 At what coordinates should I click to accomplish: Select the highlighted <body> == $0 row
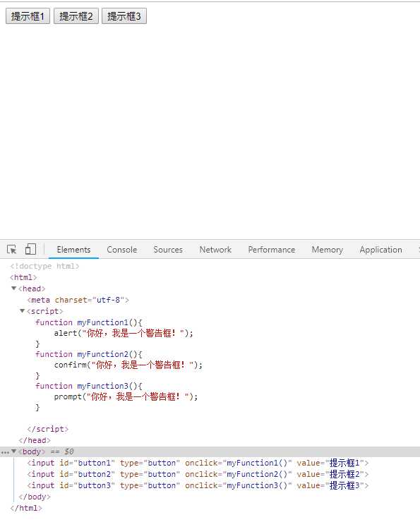coord(210,451)
